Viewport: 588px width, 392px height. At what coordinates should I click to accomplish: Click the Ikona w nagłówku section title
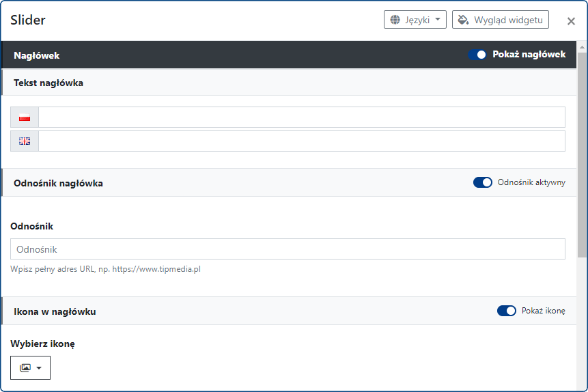[55, 311]
